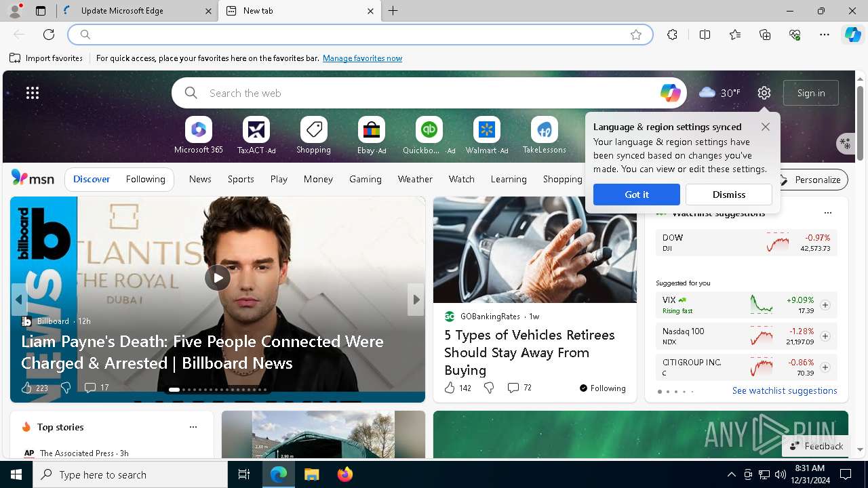Open the MSN app launcher grid
The height and width of the screenshot is (488, 868).
pyautogui.click(x=33, y=93)
